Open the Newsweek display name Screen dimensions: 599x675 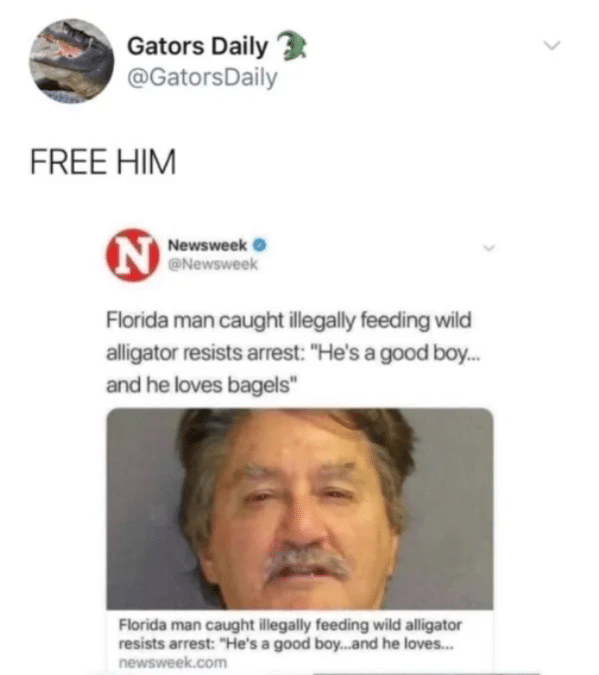pyautogui.click(x=208, y=245)
